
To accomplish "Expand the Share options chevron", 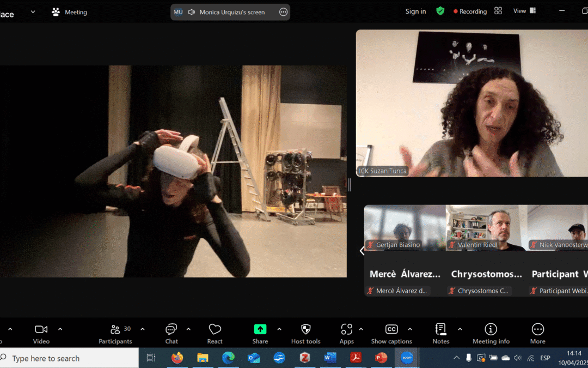I will tap(279, 329).
